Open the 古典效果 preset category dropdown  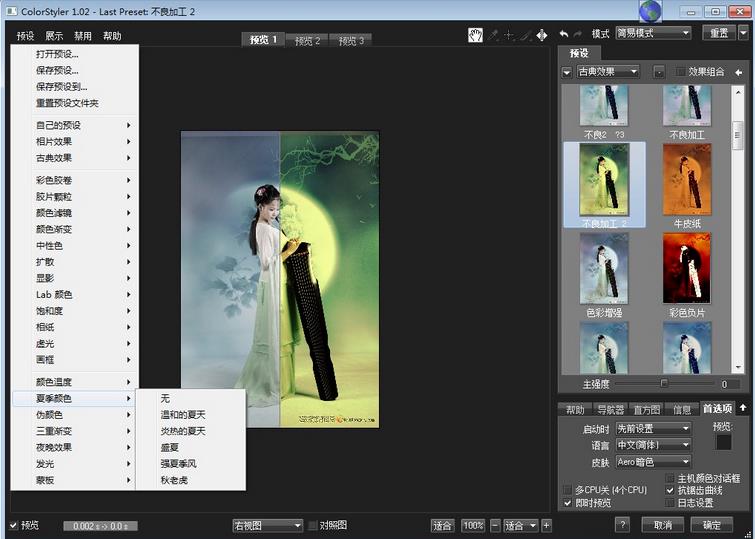[x=607, y=72]
